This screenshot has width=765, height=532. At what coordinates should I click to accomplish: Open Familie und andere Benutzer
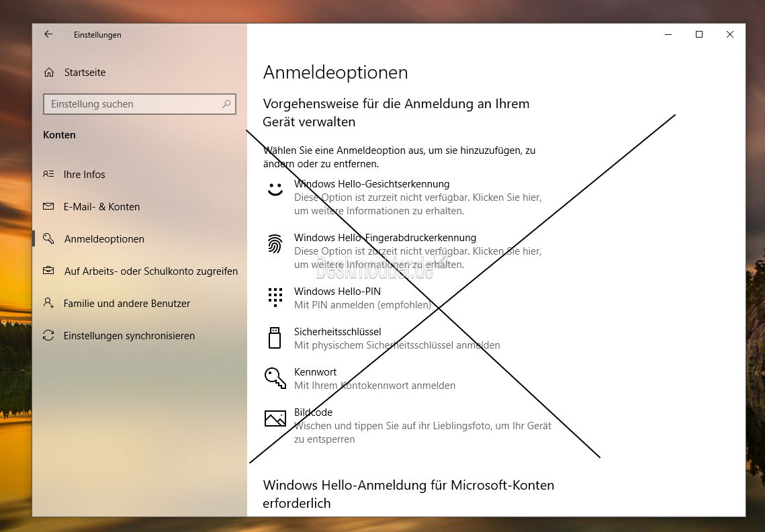click(140, 303)
